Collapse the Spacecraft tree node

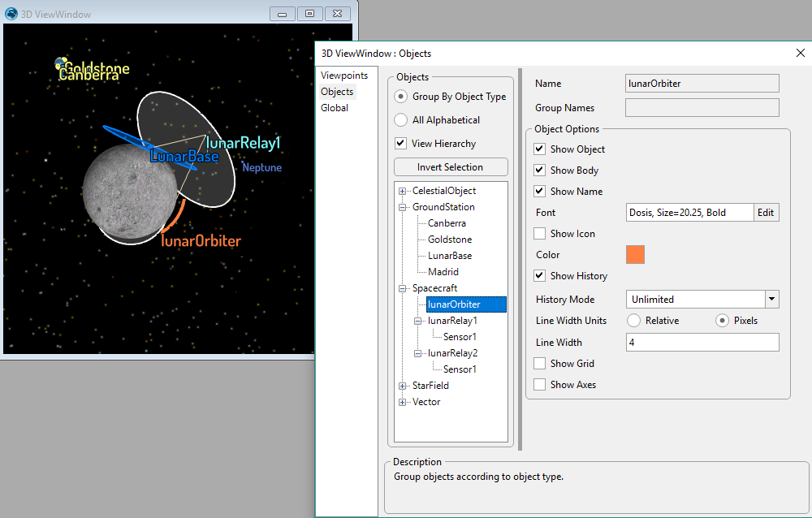[x=402, y=288]
